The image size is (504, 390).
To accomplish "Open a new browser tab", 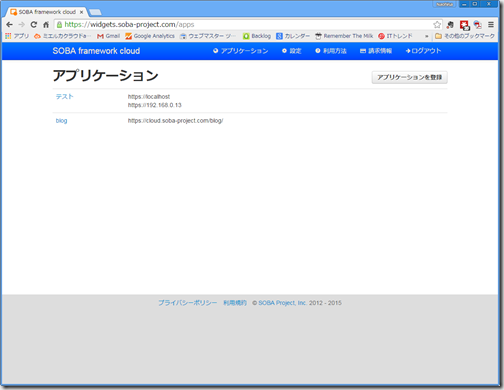I will pyautogui.click(x=95, y=12).
